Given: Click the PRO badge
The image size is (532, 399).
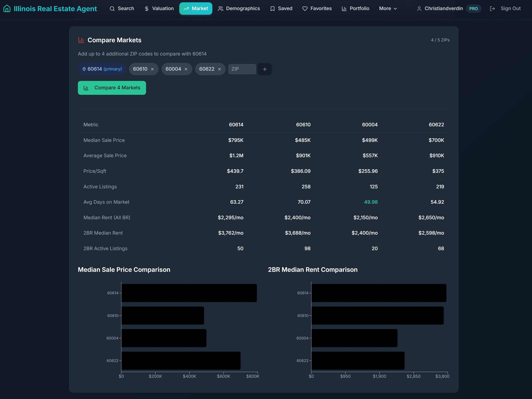Looking at the screenshot, I should point(473,8).
